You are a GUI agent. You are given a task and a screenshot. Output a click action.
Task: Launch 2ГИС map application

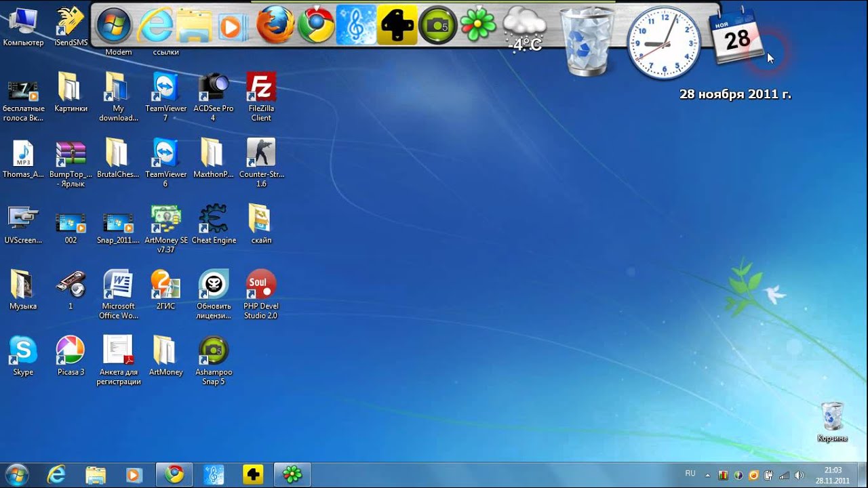point(165,290)
